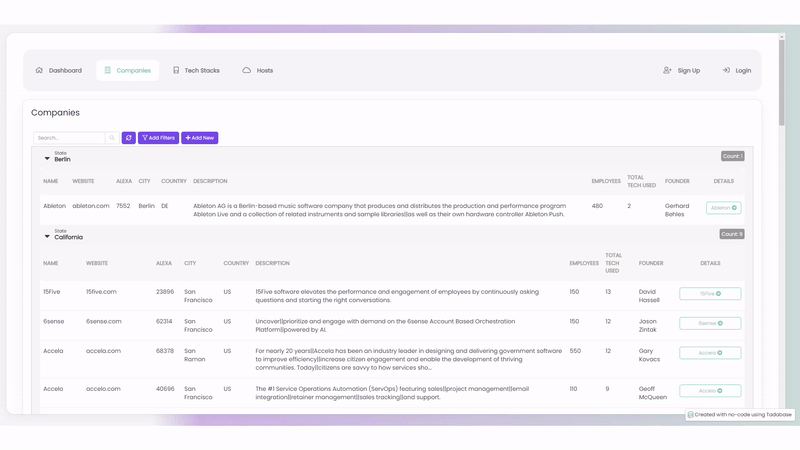Click the Sign Up user-plus icon
The width and height of the screenshot is (800, 450).
click(667, 70)
